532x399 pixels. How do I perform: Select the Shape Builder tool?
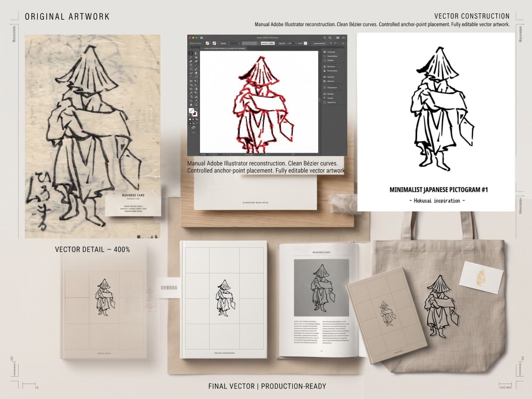(190, 85)
